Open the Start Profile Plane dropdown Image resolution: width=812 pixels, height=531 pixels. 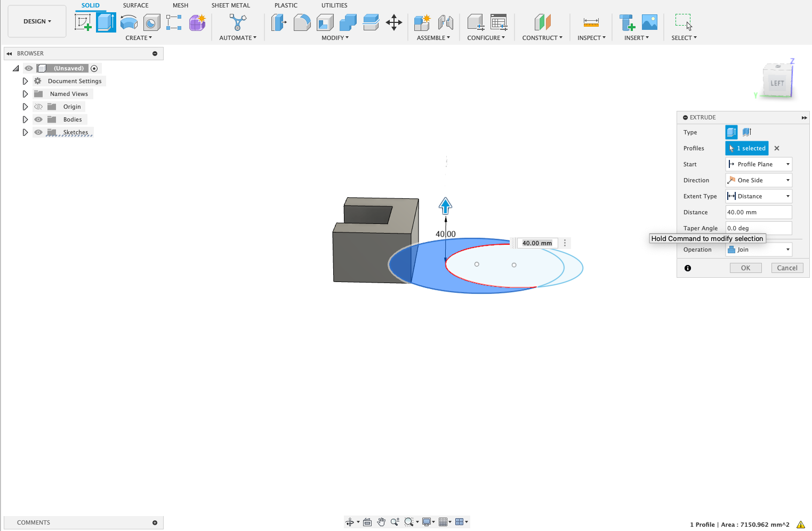pos(759,164)
